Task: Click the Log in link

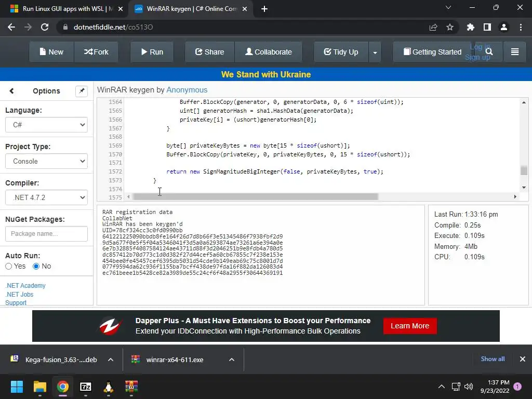Action: click(x=480, y=47)
